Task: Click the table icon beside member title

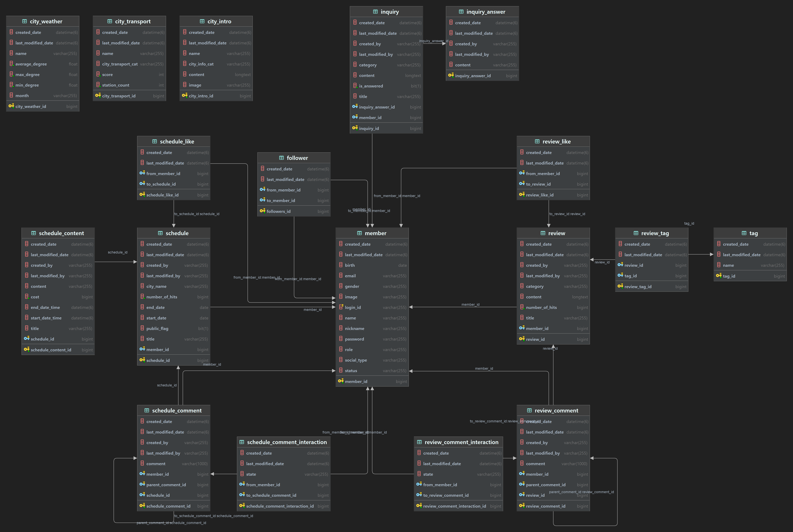Action: click(359, 233)
